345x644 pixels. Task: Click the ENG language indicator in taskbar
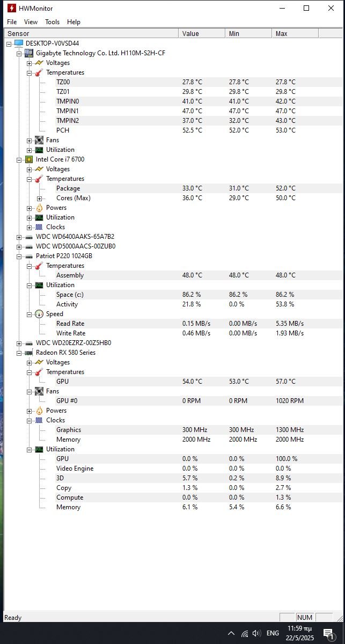coord(273,633)
